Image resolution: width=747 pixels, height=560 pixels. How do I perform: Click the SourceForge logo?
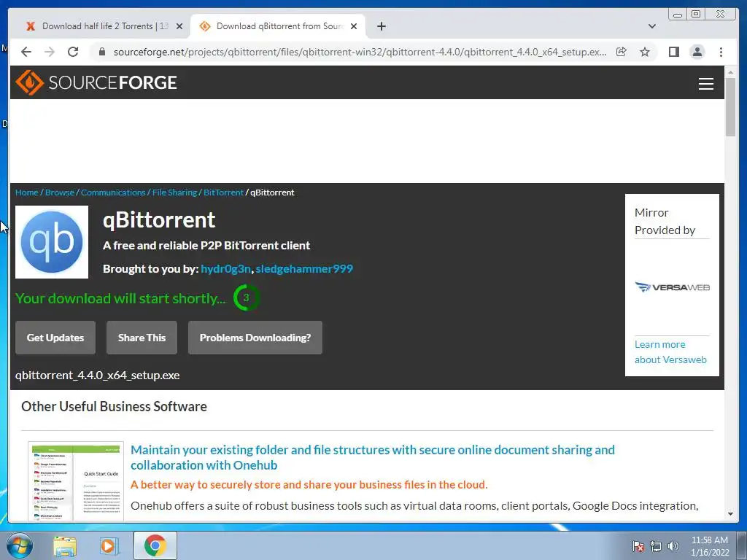[x=96, y=82]
